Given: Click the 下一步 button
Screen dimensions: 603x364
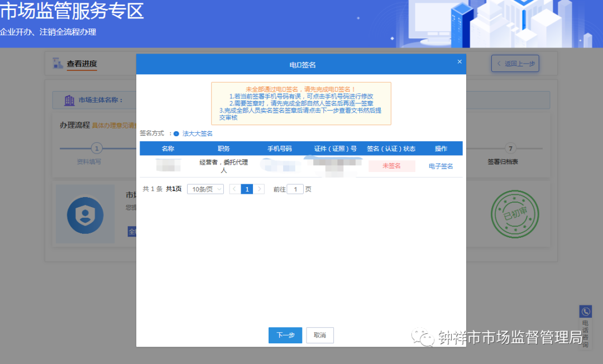Looking at the screenshot, I should [x=285, y=335].
